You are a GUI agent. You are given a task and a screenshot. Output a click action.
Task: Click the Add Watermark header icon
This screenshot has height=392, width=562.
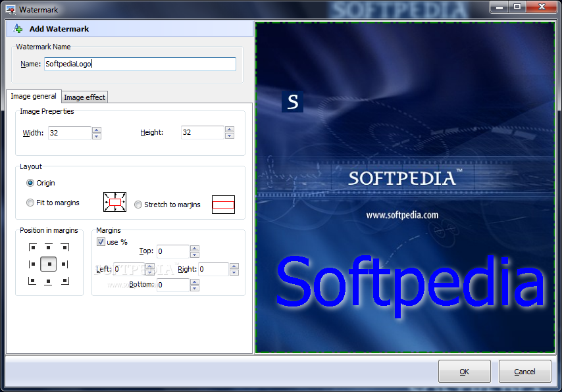pyautogui.click(x=18, y=29)
